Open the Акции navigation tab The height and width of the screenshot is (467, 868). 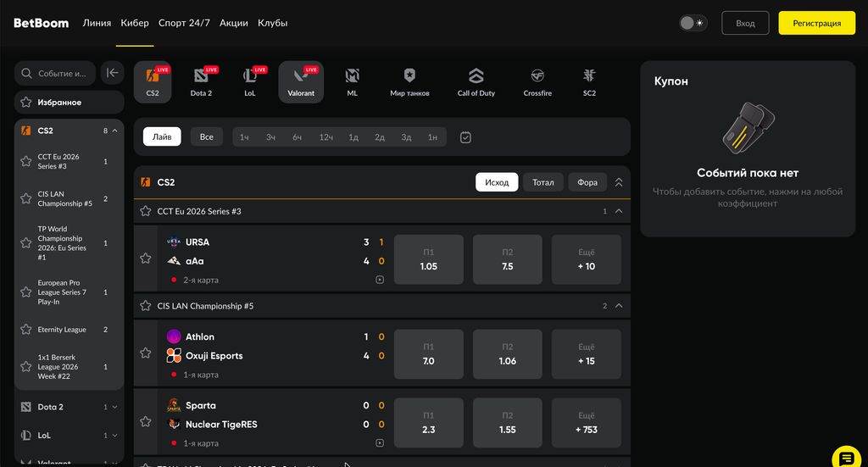(234, 23)
